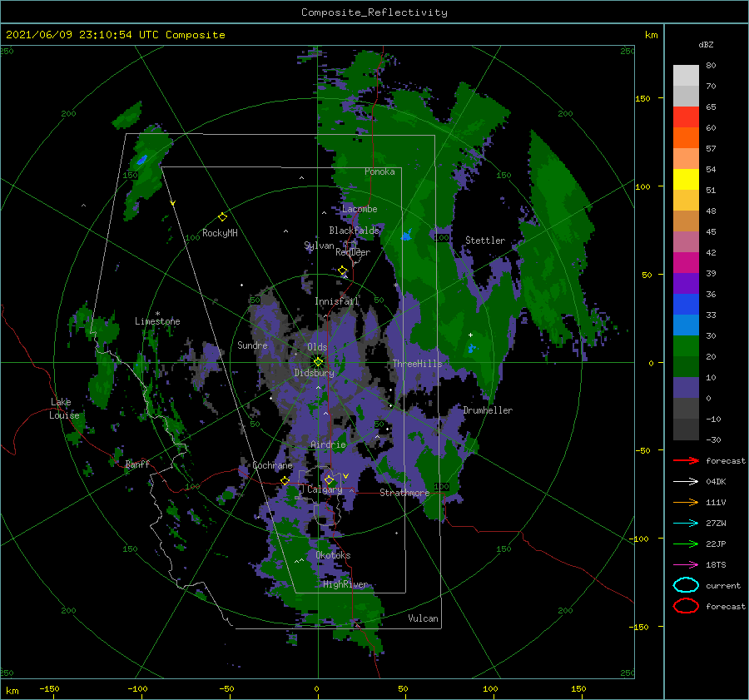Click the magenta 18TS arrow in legend
The width and height of the screenshot is (749, 700).
[686, 565]
